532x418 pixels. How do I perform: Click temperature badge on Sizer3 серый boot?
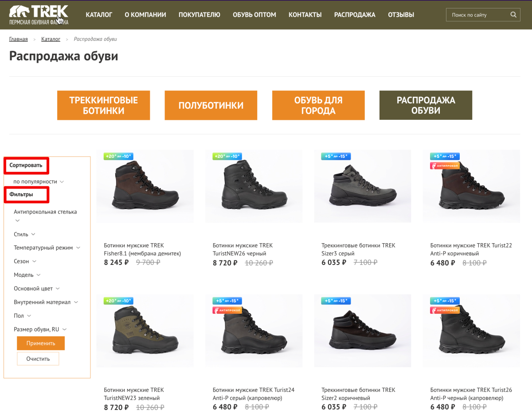[336, 156]
